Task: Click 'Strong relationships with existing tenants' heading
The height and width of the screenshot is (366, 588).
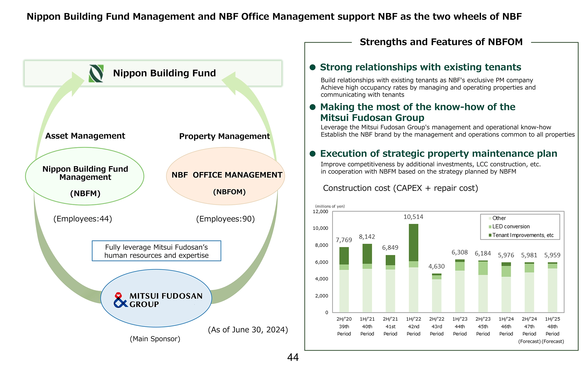Action: [x=420, y=67]
